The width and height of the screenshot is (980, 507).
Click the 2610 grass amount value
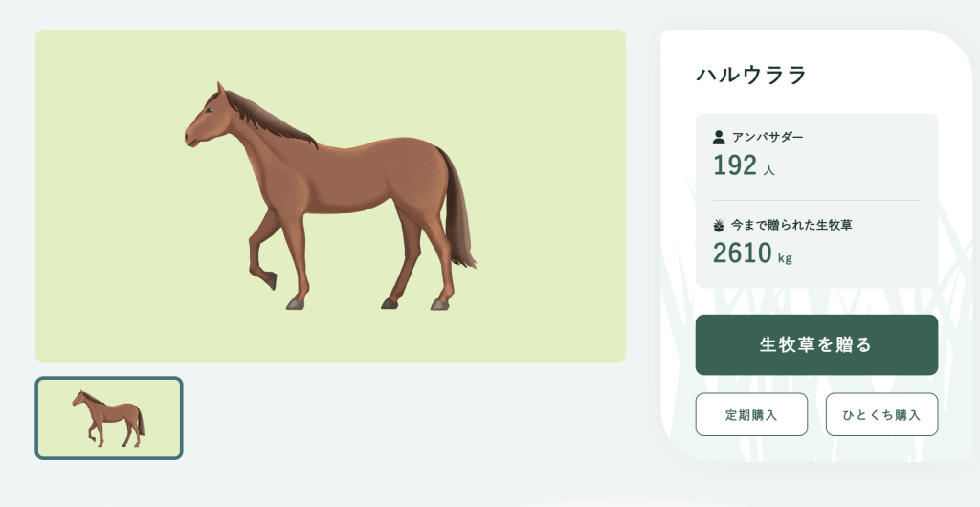click(x=742, y=253)
